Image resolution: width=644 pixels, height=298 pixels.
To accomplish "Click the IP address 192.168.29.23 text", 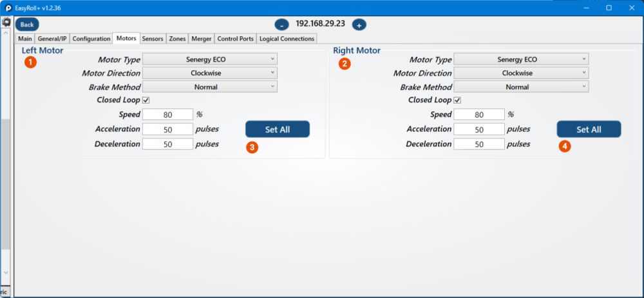I will (320, 23).
